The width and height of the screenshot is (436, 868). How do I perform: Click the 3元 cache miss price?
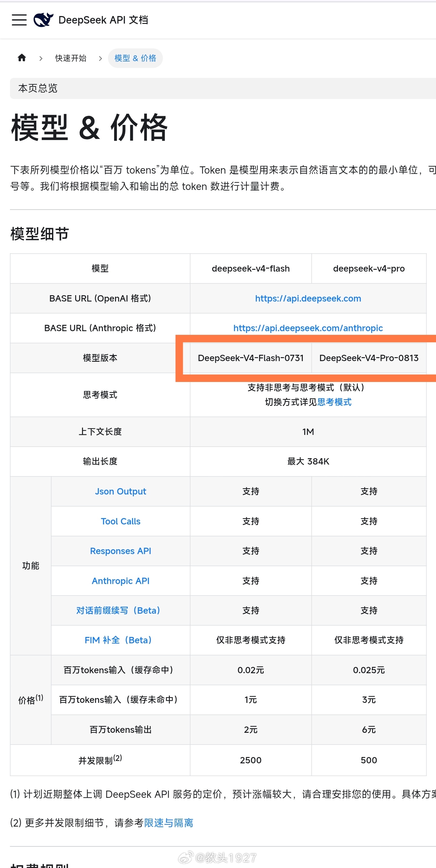pos(369,700)
